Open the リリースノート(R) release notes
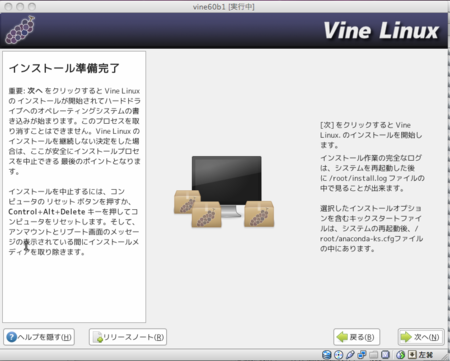 click(128, 337)
